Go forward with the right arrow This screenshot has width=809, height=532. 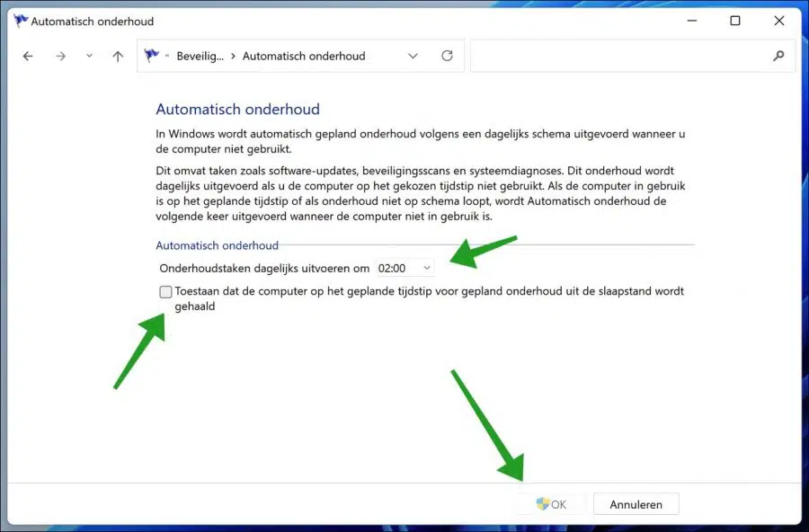(x=60, y=56)
